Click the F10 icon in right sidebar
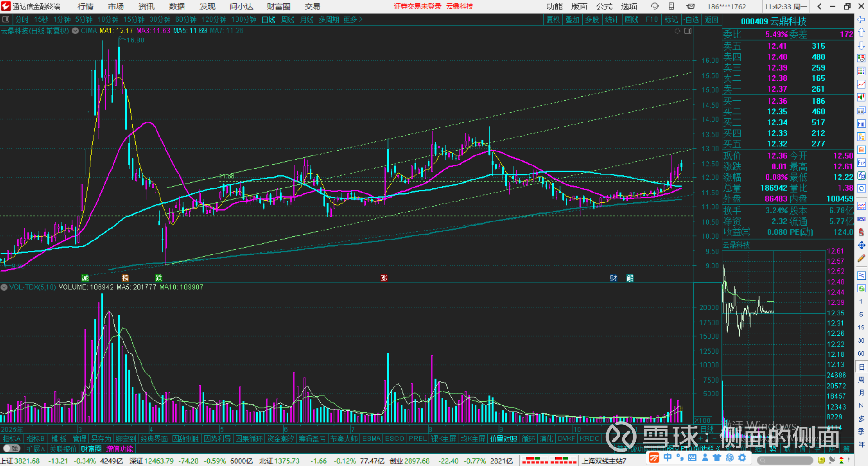 pos(861,124)
